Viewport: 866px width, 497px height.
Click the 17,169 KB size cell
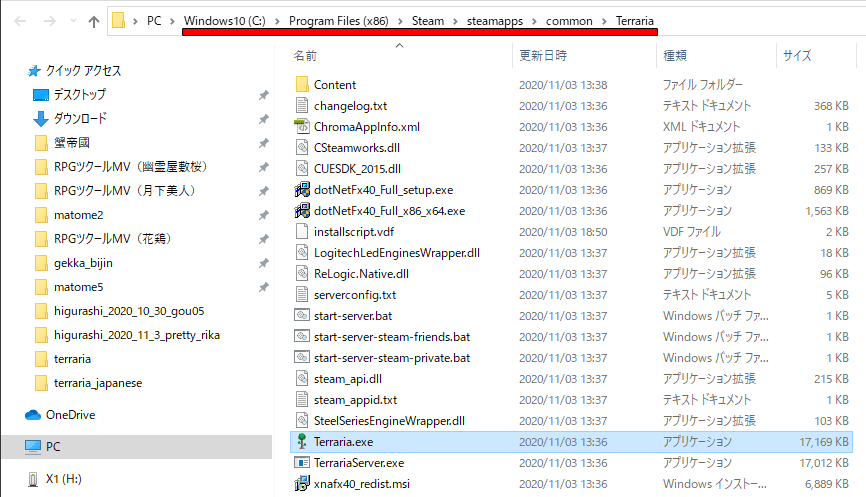point(823,442)
